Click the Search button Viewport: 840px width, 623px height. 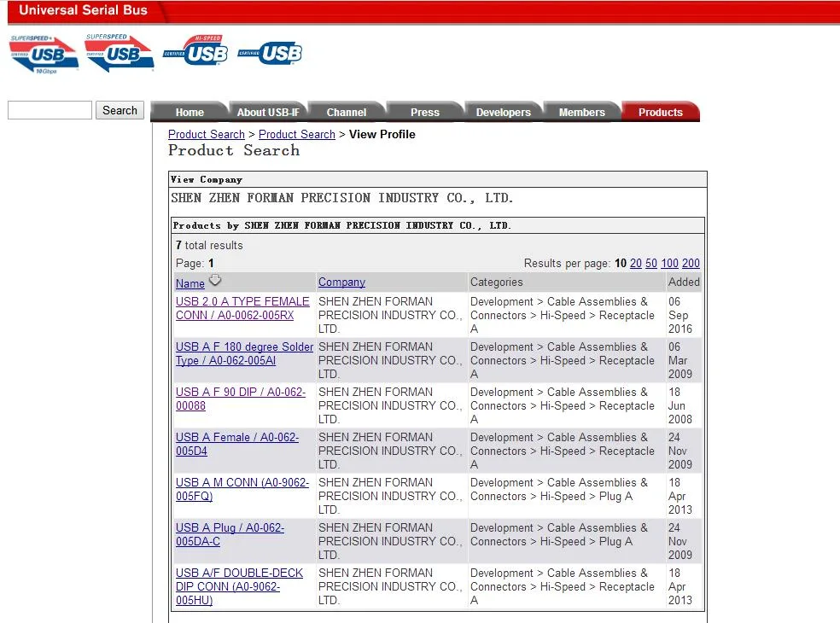[x=120, y=110]
